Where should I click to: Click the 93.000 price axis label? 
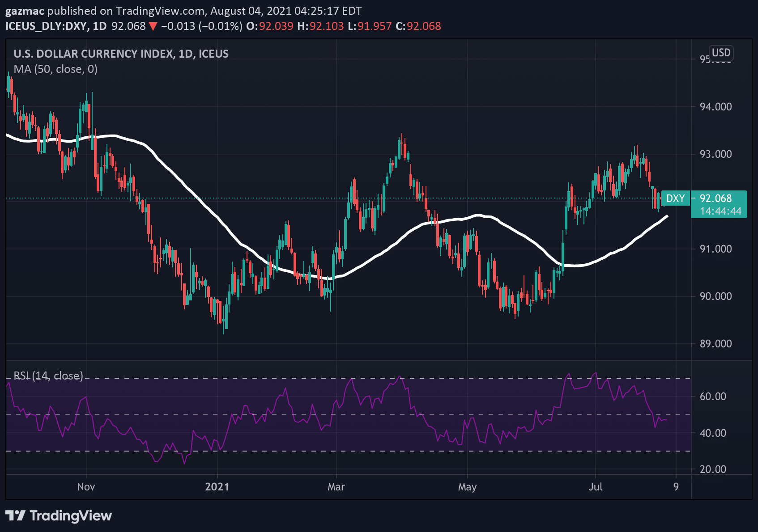(715, 154)
